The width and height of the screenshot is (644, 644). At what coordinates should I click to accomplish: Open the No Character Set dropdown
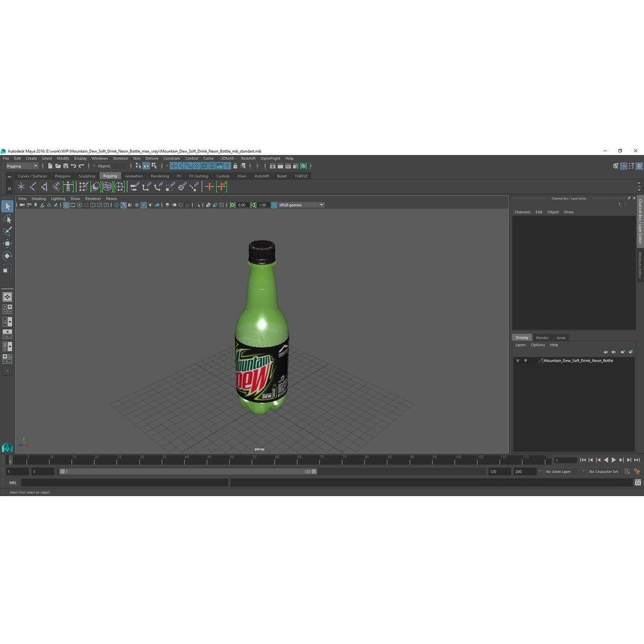[603, 472]
